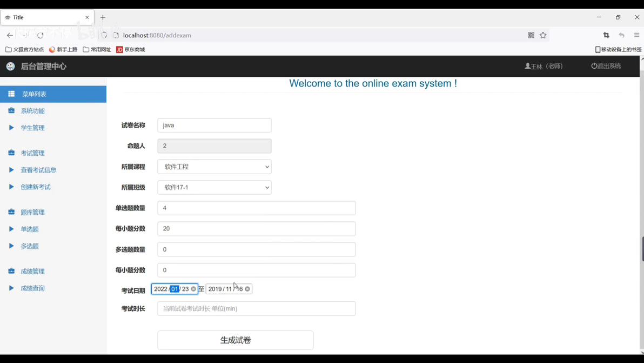Click the 试卷名称 input containing java
This screenshot has width=644, height=363.
tap(214, 126)
